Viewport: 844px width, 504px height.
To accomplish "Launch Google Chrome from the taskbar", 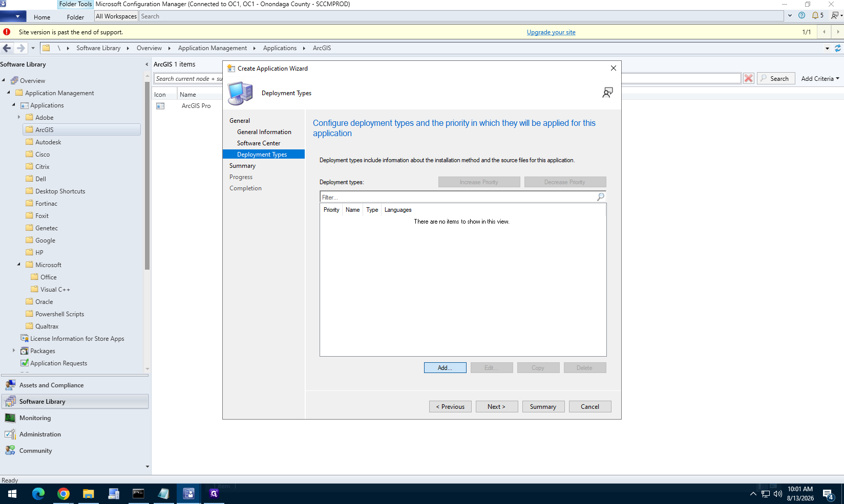I will click(x=64, y=494).
